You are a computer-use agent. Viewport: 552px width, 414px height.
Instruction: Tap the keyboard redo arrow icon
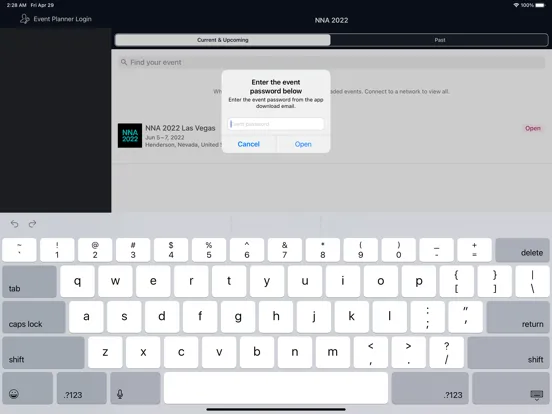[x=32, y=224]
